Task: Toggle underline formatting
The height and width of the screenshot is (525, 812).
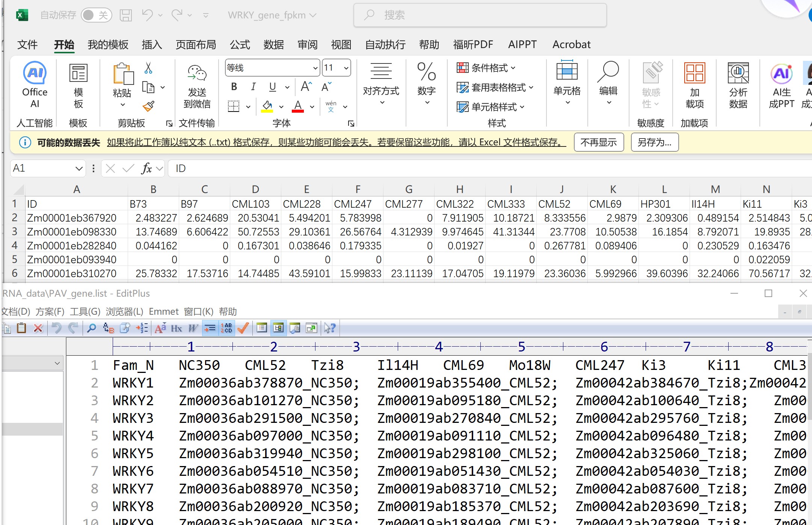Action: coord(273,87)
